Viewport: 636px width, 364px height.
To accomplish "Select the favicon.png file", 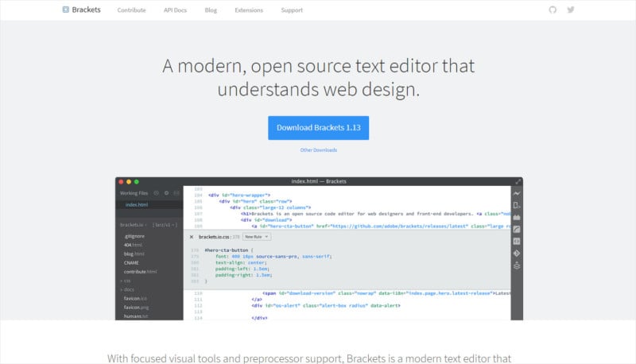I will [x=136, y=308].
